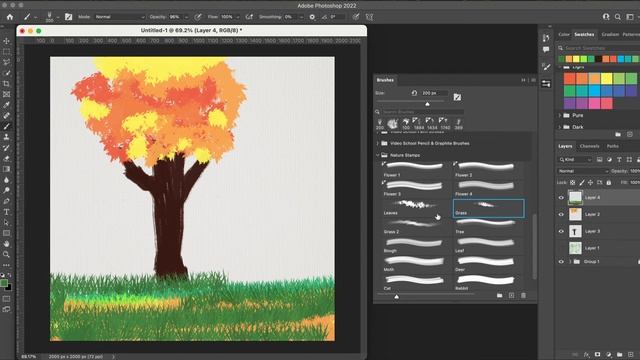Viewport: 640px width, 360px height.
Task: Select the Eraser tool
Action: [6, 158]
